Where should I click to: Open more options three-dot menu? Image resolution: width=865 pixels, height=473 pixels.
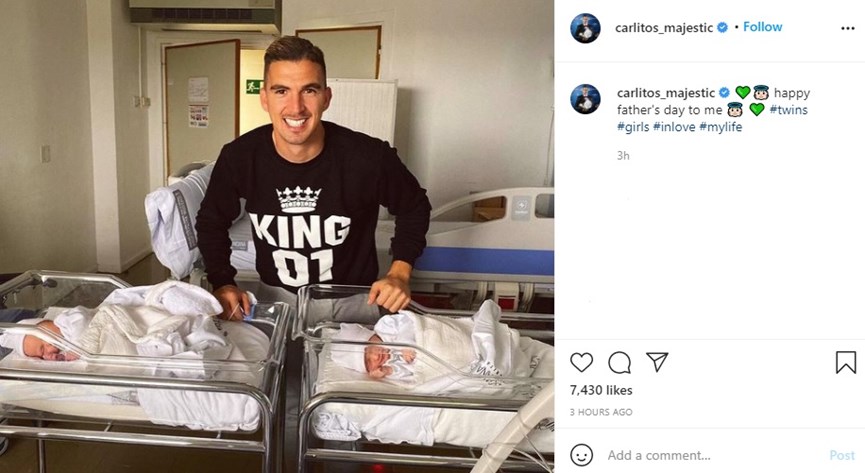tap(848, 29)
